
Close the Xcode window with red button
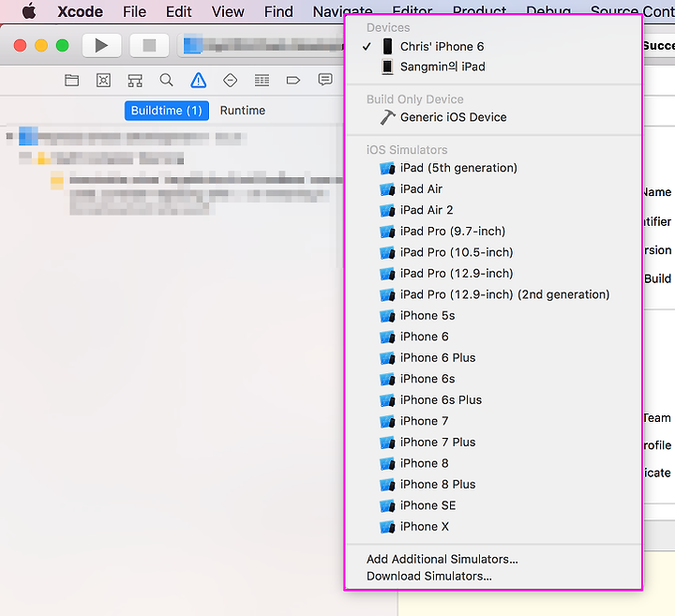tap(21, 45)
